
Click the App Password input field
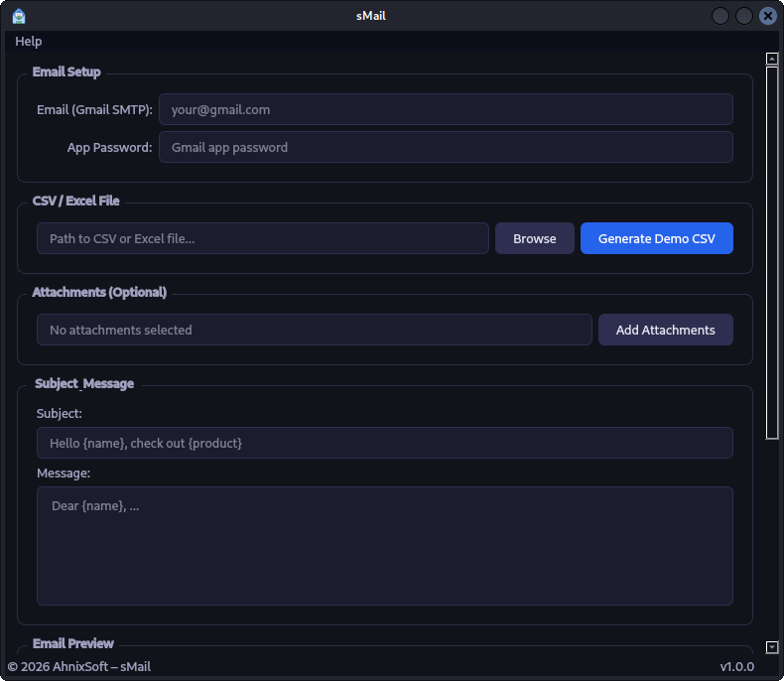point(446,147)
